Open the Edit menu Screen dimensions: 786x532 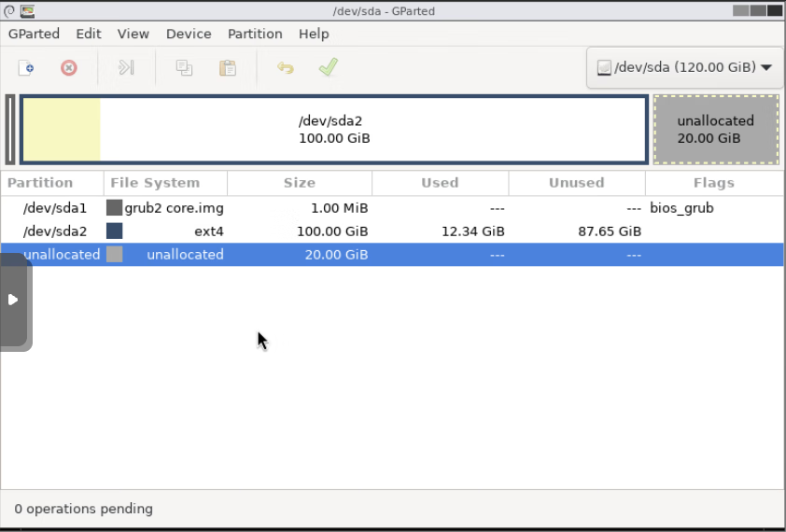89,34
